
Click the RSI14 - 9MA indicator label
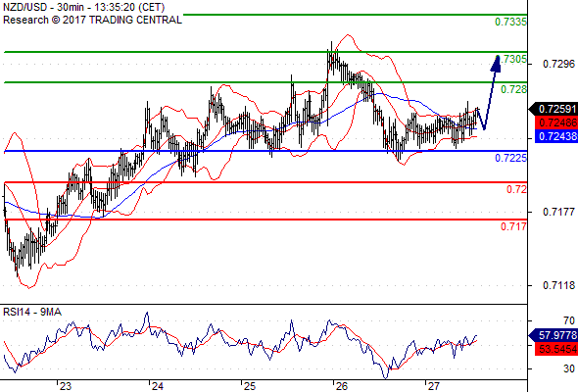pos(32,312)
